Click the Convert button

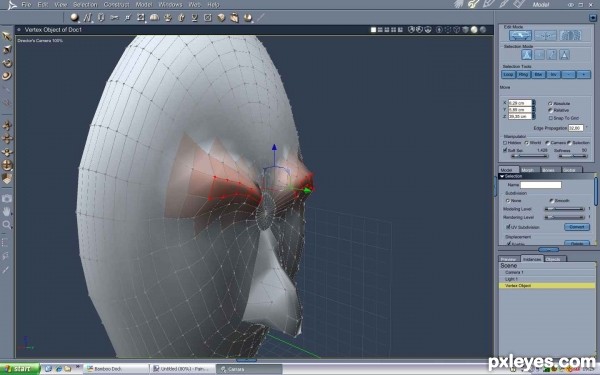(x=577, y=227)
